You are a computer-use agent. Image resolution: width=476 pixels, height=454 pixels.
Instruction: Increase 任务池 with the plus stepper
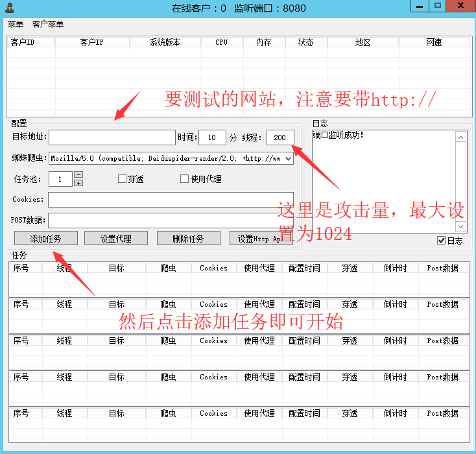(78, 183)
